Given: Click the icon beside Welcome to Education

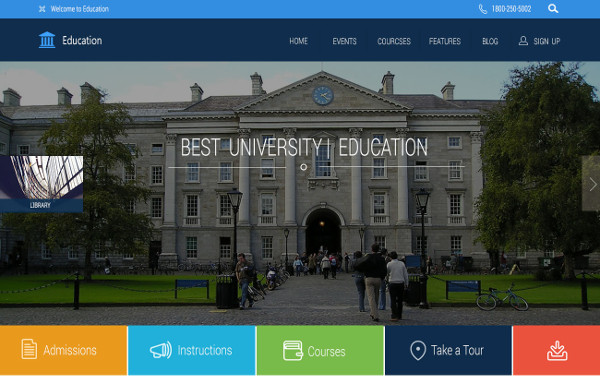Looking at the screenshot, I should pos(42,9).
